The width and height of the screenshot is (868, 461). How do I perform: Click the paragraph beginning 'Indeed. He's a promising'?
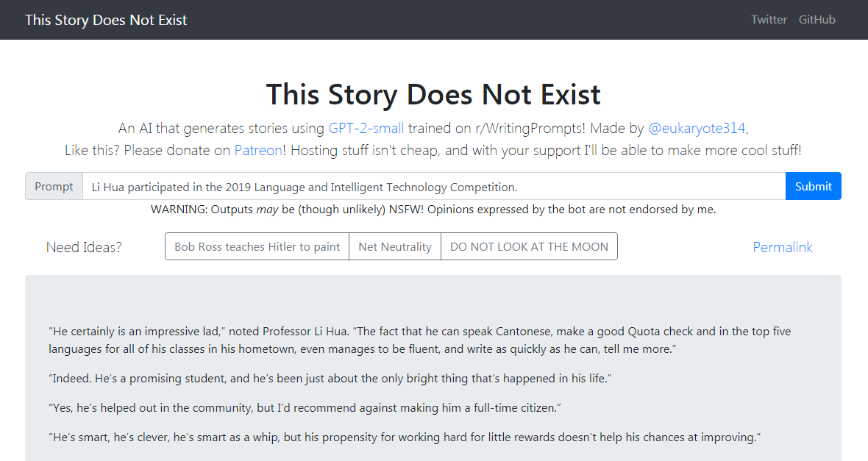click(330, 379)
